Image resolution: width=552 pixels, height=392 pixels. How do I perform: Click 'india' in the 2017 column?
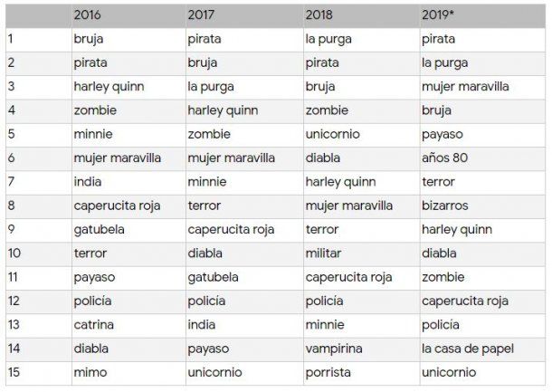201,324
